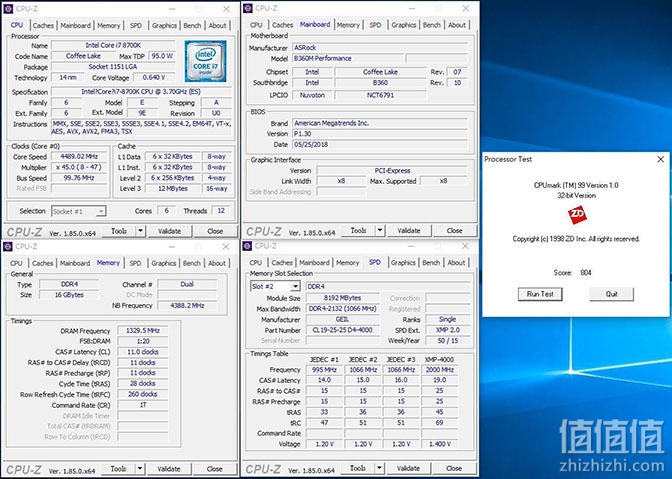The height and width of the screenshot is (479, 672).
Task: Click the Multiplier value x 45.0 (8 - 47)
Action: 79,167
